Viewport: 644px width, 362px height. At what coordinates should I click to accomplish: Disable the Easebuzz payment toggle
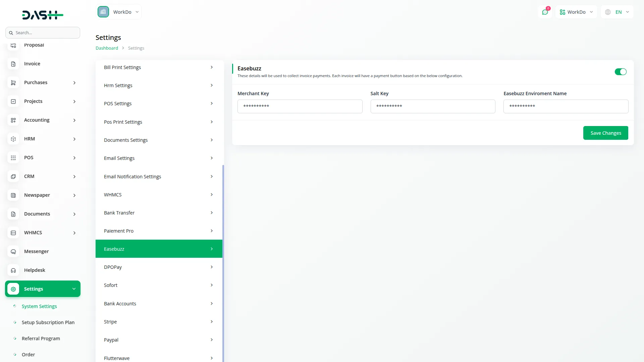[x=620, y=72]
